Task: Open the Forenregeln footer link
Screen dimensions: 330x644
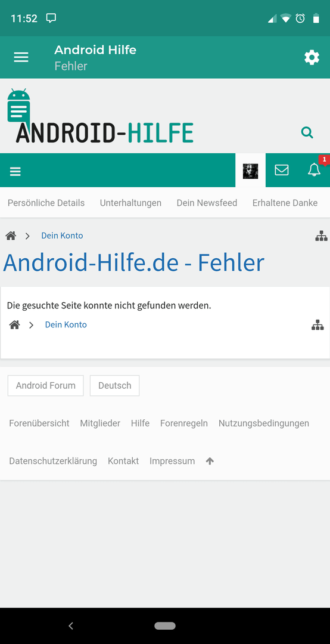Action: 184,423
